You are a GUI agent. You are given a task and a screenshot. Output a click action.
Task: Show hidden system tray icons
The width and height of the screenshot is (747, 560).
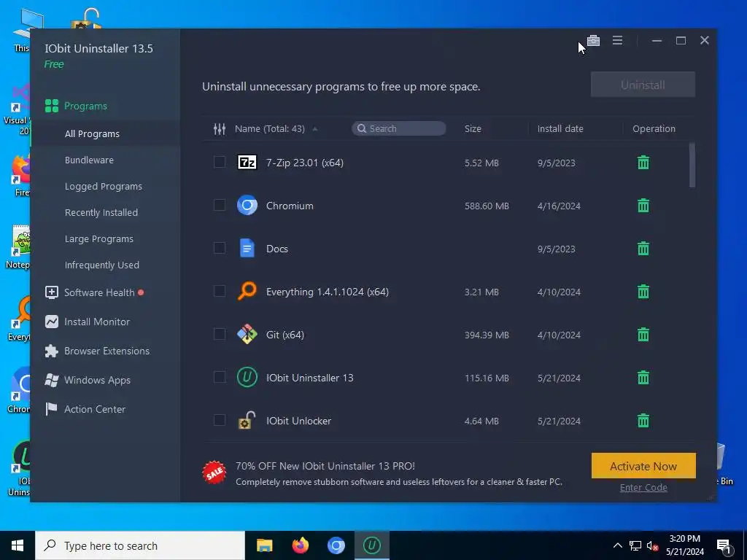click(617, 545)
